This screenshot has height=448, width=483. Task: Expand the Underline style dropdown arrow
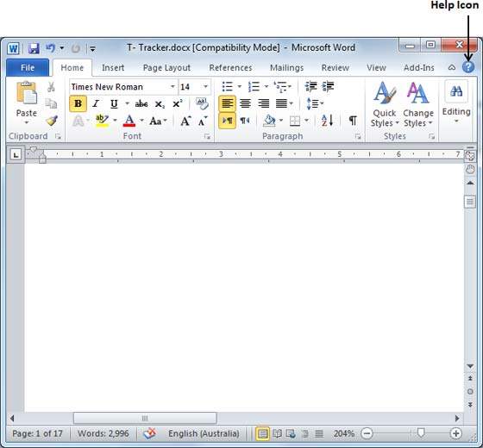(x=127, y=103)
